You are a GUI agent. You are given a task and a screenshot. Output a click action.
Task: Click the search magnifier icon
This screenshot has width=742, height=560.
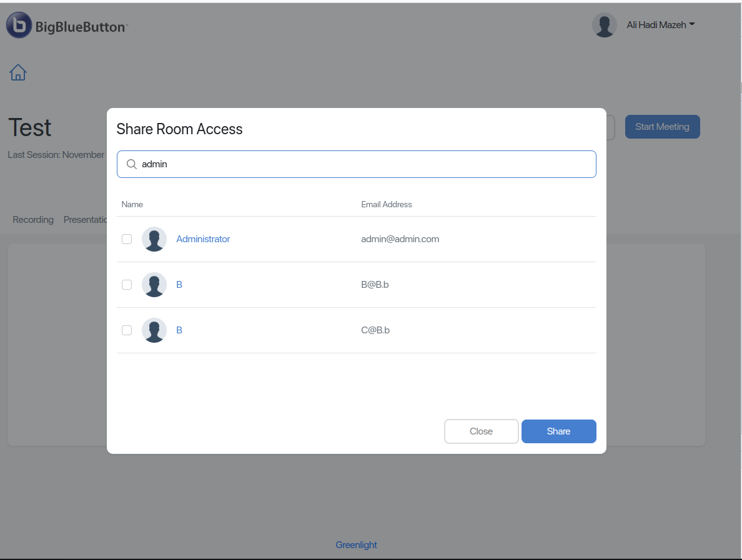pyautogui.click(x=131, y=164)
